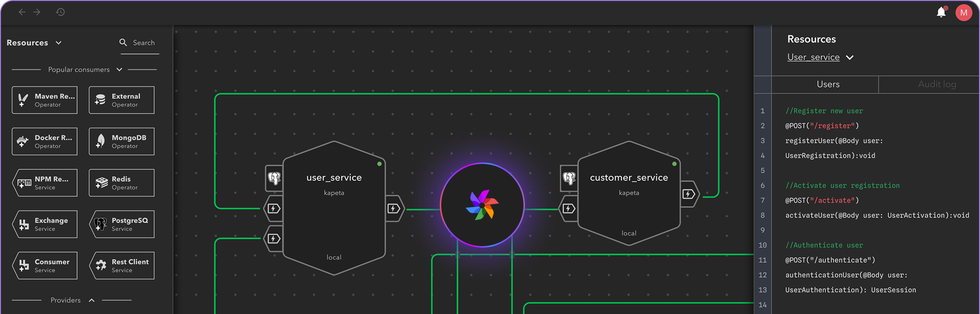
Task: Click the @POST("/register") code line
Action: (x=822, y=126)
